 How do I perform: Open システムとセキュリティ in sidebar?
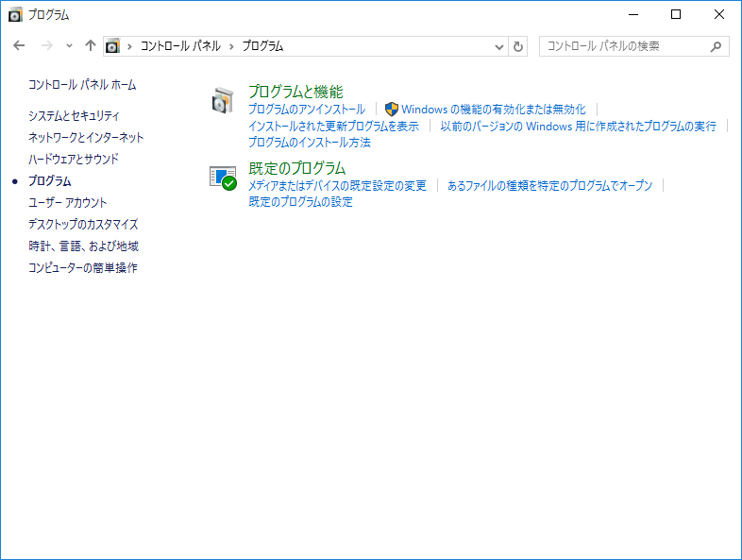(74, 115)
